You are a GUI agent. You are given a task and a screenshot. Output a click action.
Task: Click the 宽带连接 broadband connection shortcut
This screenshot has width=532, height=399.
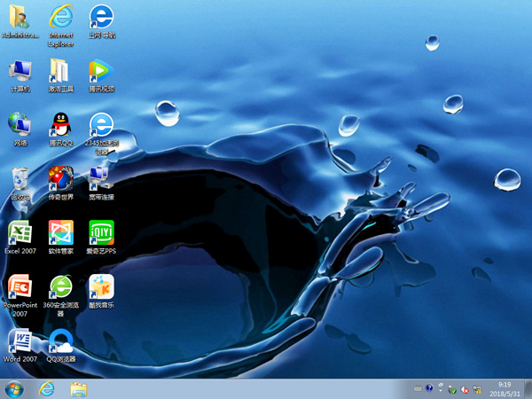[101, 179]
